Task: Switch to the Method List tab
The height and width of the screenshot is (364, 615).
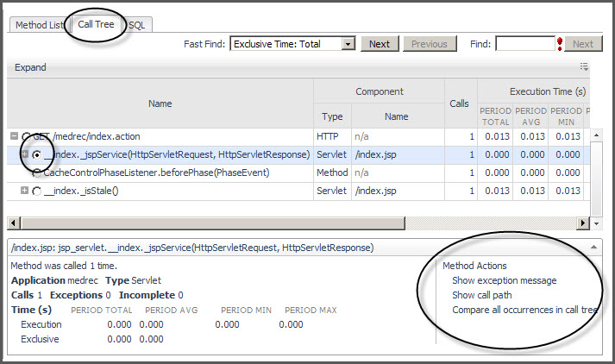Action: pos(39,25)
